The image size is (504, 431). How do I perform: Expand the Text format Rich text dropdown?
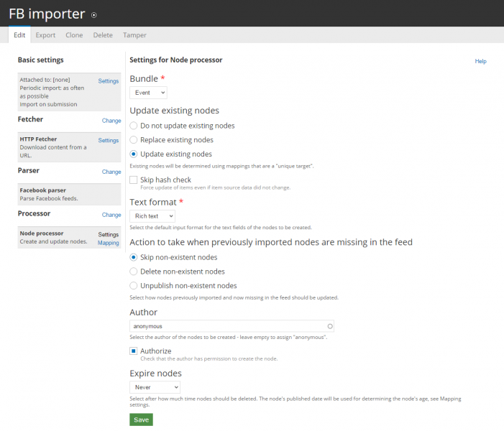click(x=152, y=216)
